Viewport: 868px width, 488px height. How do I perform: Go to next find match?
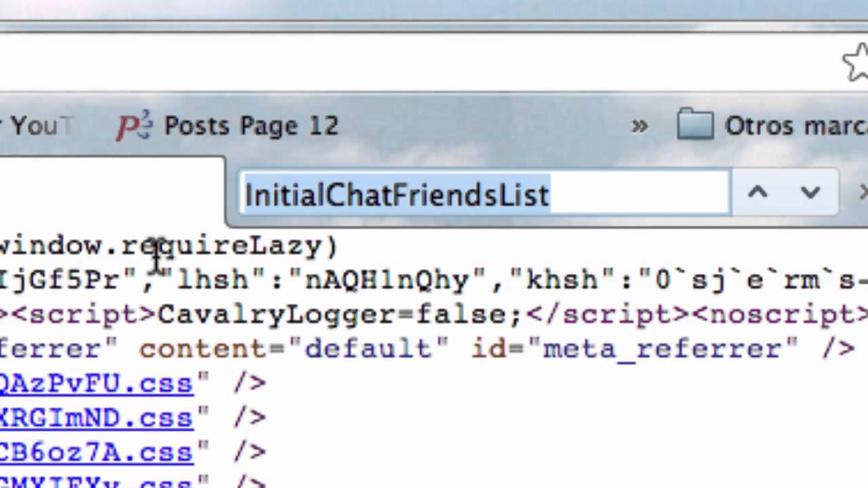point(810,193)
